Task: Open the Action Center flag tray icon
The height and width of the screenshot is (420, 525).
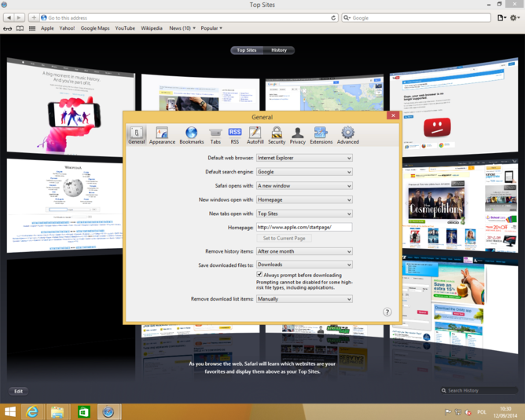Action: tap(448, 412)
